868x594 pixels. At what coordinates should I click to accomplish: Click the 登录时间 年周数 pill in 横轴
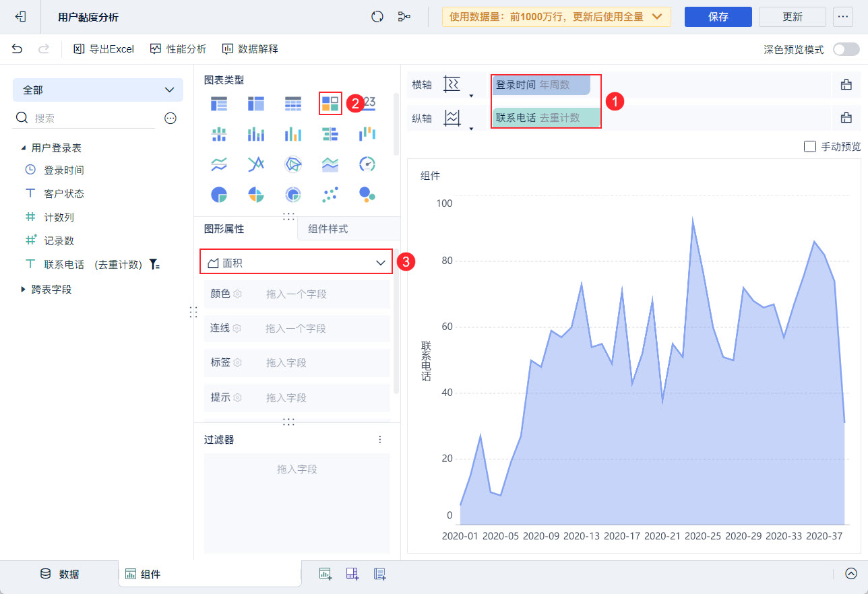pyautogui.click(x=542, y=85)
